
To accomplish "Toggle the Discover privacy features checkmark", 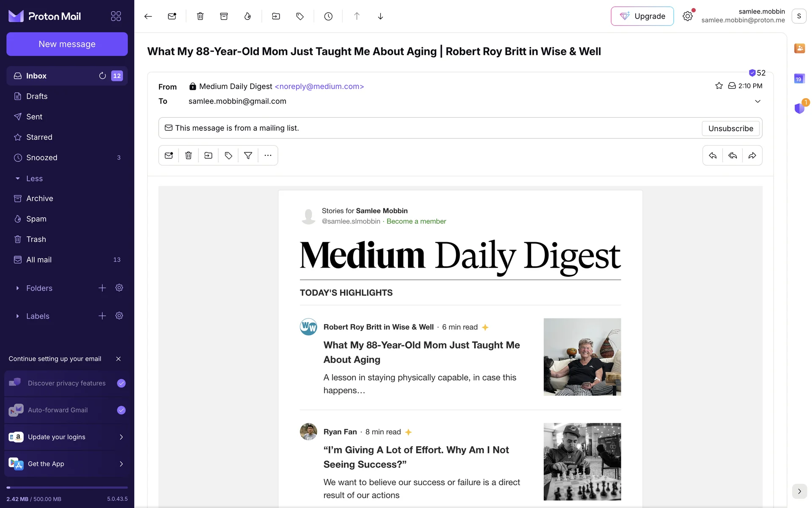I will point(121,383).
